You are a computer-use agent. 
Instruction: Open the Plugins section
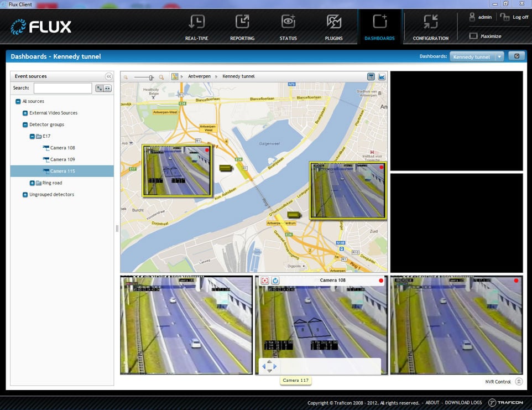pyautogui.click(x=333, y=27)
